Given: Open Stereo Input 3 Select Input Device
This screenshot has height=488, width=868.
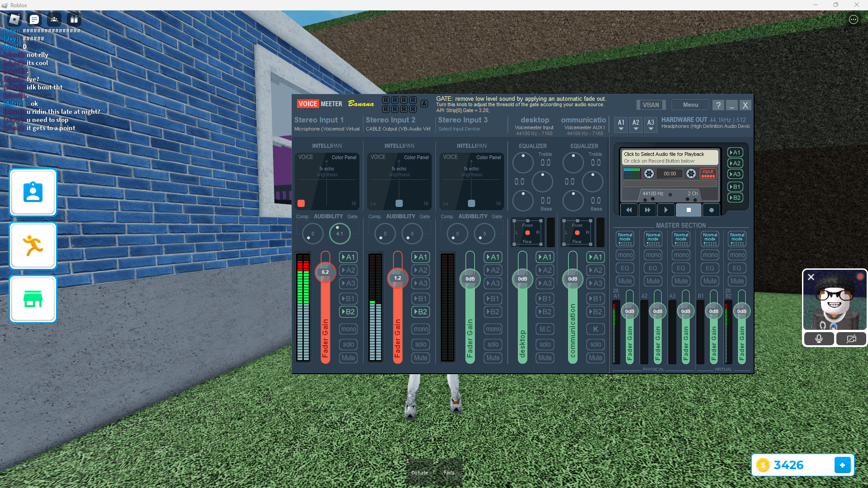Looking at the screenshot, I should [x=459, y=129].
